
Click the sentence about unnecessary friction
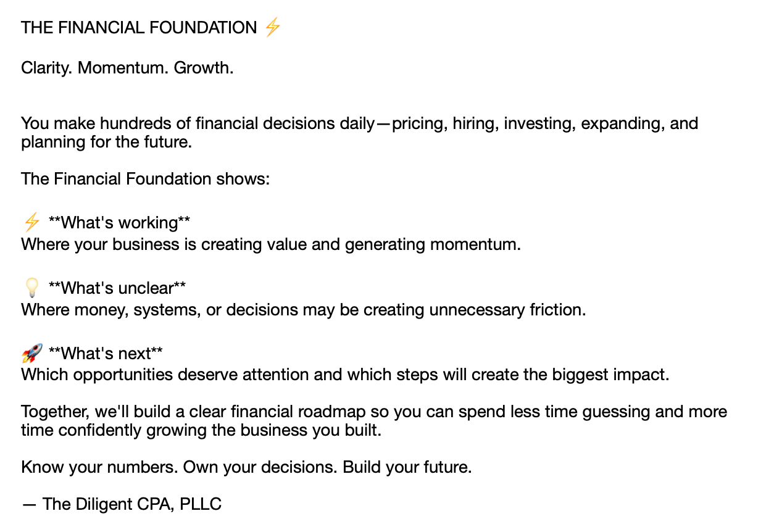point(303,310)
